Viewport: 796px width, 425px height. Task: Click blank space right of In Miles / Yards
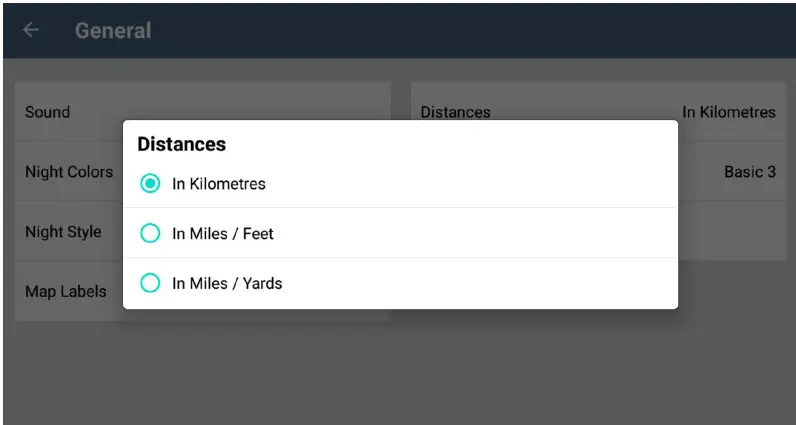tap(480, 283)
